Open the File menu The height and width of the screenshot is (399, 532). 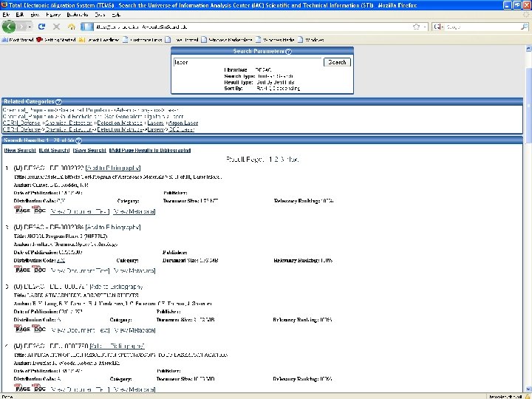pyautogui.click(x=6, y=15)
